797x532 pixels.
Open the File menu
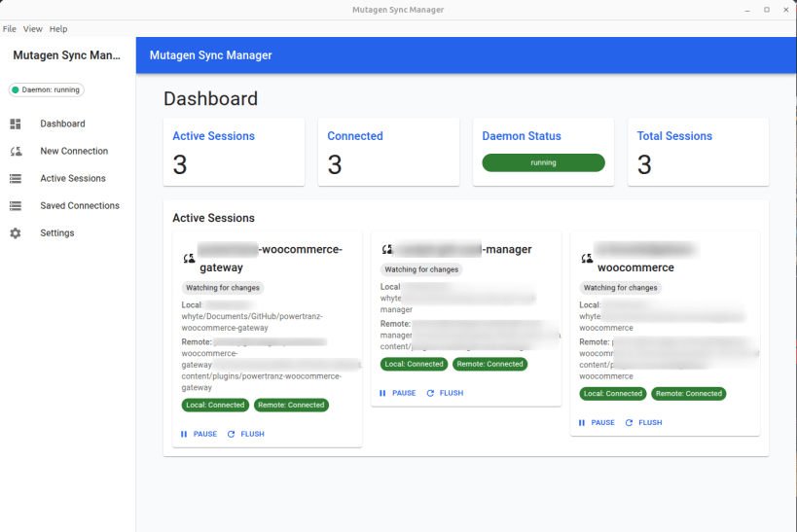[9, 29]
